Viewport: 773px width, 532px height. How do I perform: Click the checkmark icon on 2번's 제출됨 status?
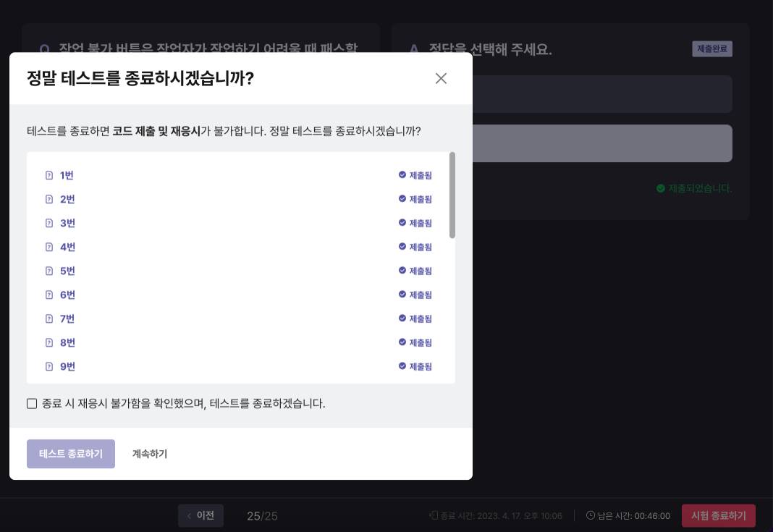coord(402,199)
